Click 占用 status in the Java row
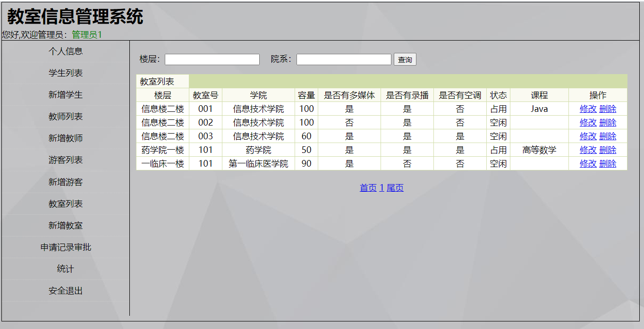 tap(499, 109)
